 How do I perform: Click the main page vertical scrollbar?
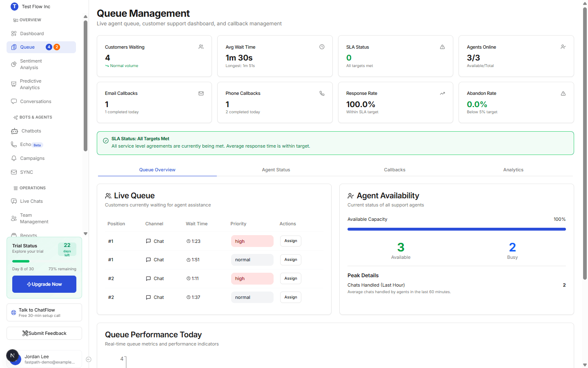pos(585,143)
